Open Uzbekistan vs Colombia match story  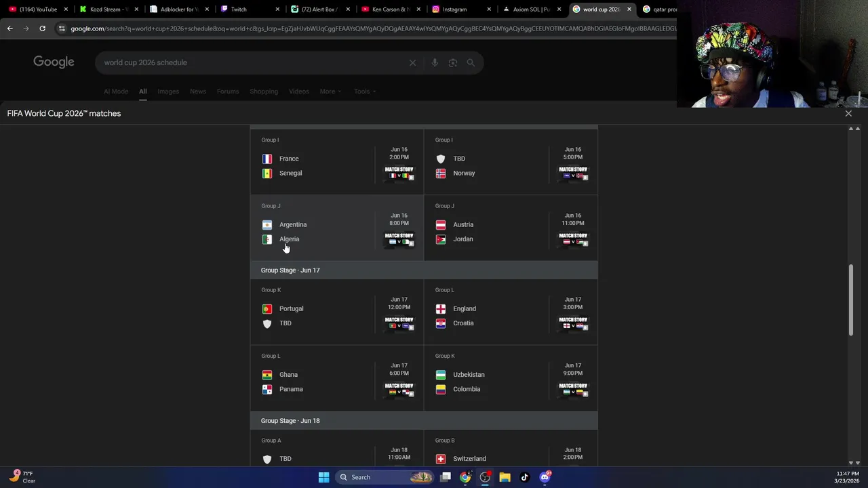pyautogui.click(x=573, y=389)
